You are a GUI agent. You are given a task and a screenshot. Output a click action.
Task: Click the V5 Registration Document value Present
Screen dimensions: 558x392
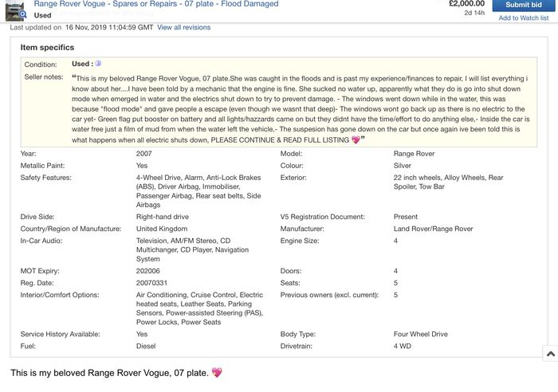click(405, 217)
